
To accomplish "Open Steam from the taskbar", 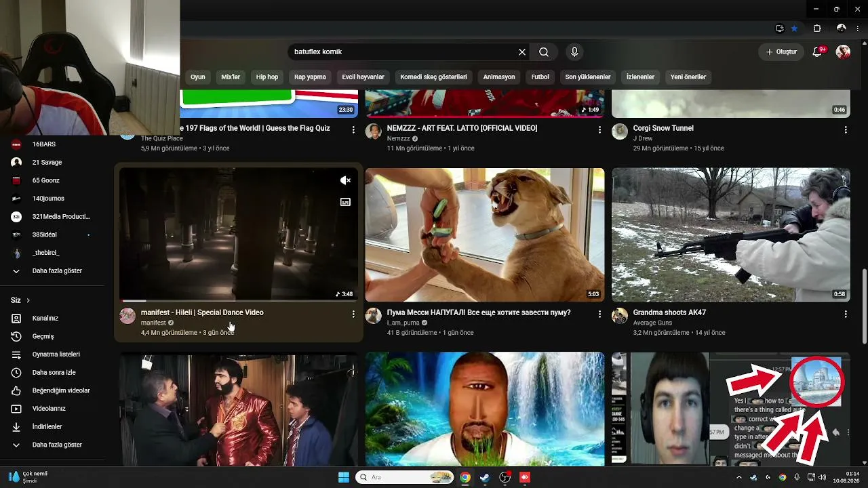I will (485, 477).
